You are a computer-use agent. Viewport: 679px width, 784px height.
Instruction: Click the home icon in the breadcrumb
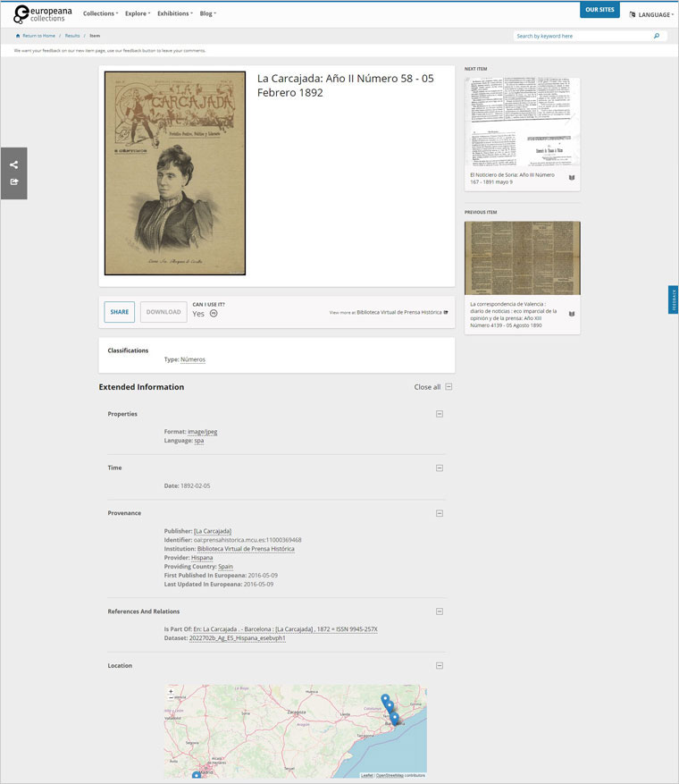tap(18, 36)
